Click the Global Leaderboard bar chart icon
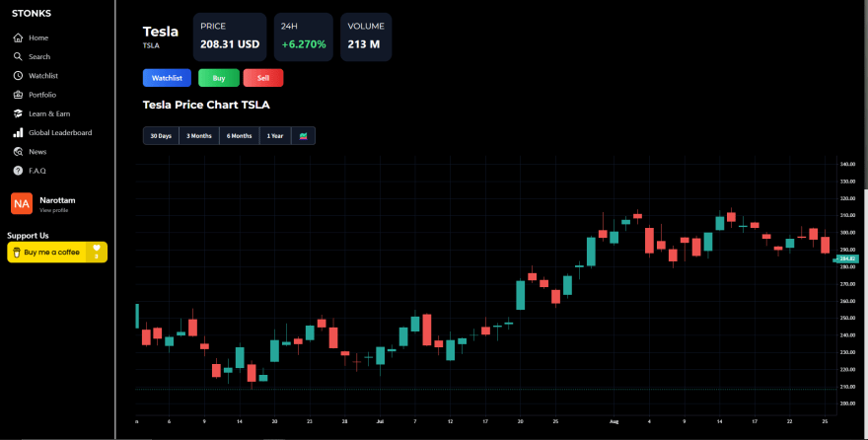Image resolution: width=868 pixels, height=440 pixels. (18, 132)
